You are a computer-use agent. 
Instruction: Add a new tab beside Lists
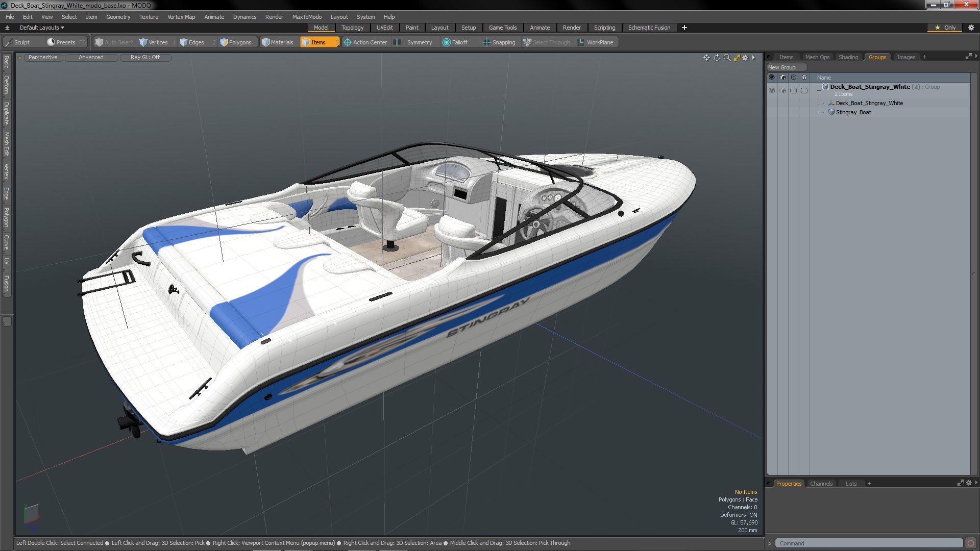tap(869, 484)
